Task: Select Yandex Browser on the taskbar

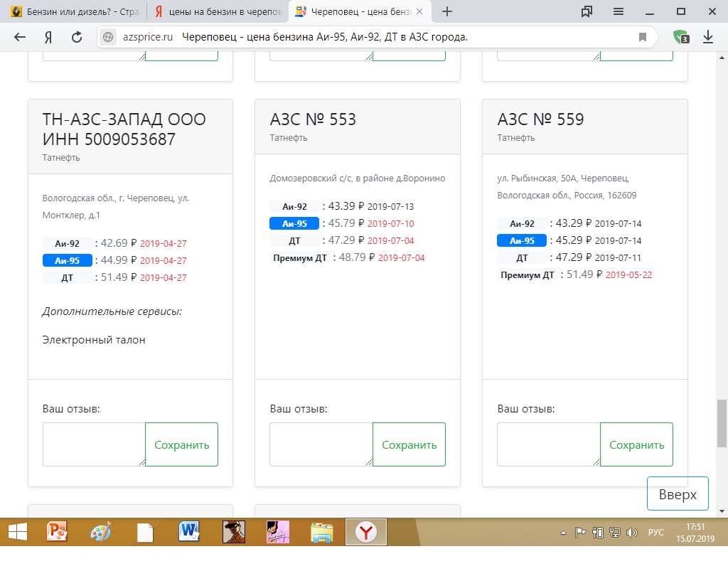Action: (366, 532)
